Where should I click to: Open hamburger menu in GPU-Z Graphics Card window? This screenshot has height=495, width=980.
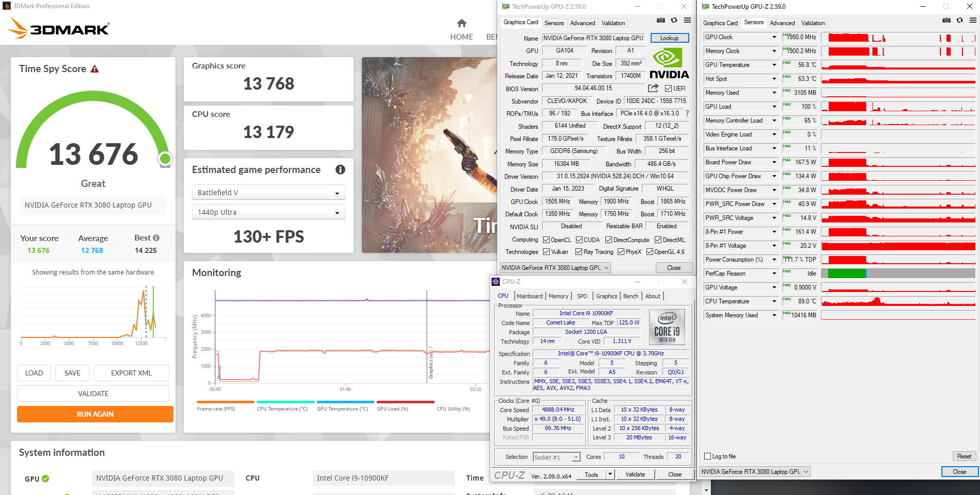pos(687,20)
